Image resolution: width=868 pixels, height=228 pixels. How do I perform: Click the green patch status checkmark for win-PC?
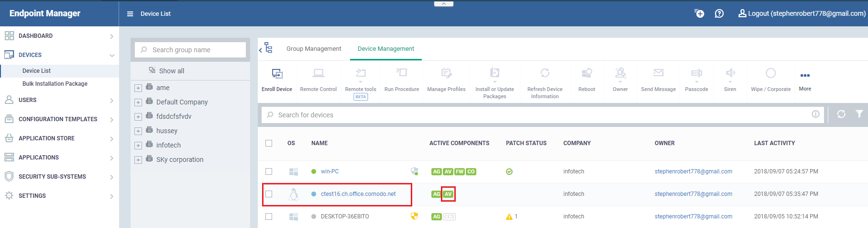click(x=509, y=171)
